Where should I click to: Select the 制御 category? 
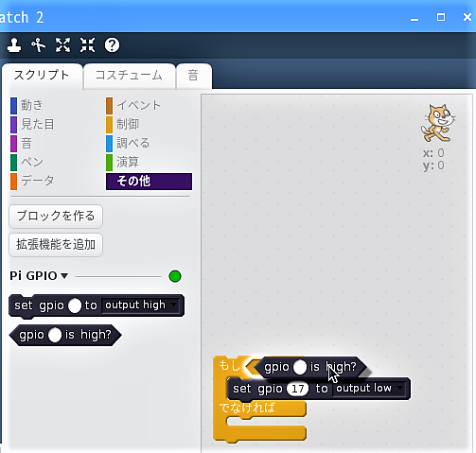(128, 124)
